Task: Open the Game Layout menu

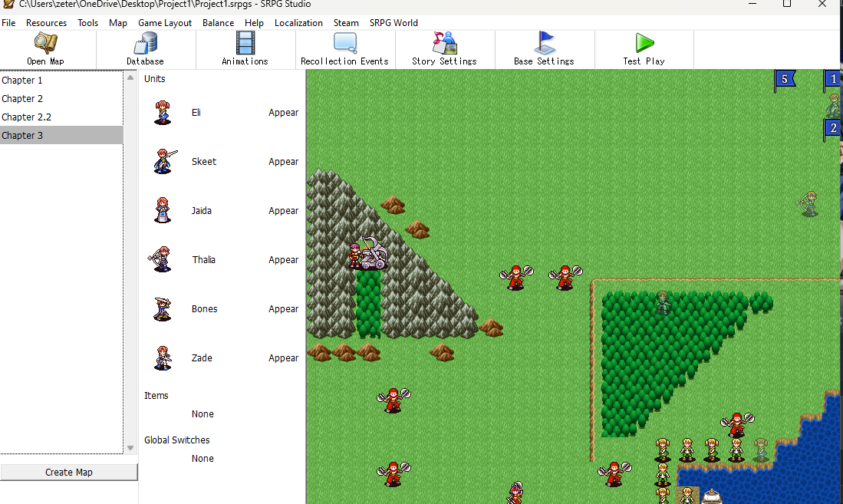Action: (164, 22)
